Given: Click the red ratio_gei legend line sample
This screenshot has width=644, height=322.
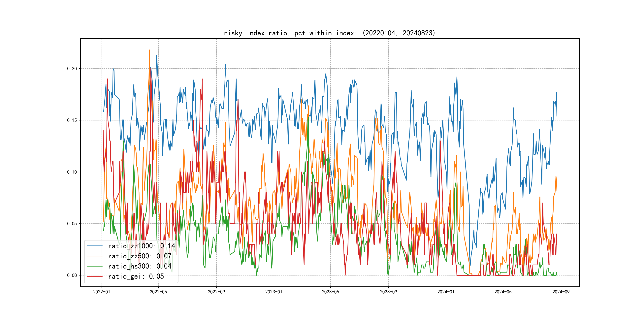Looking at the screenshot, I should pyautogui.click(x=94, y=276).
